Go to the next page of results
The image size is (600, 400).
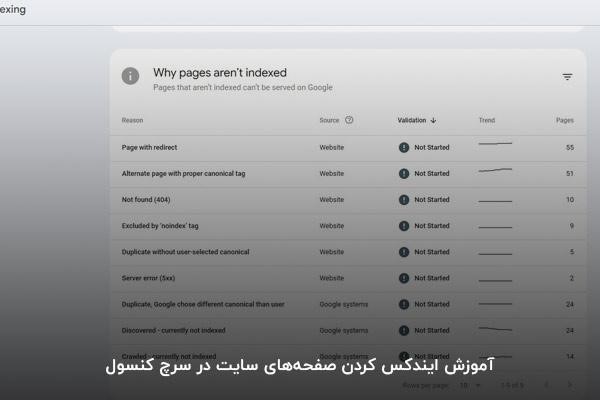[570, 385]
